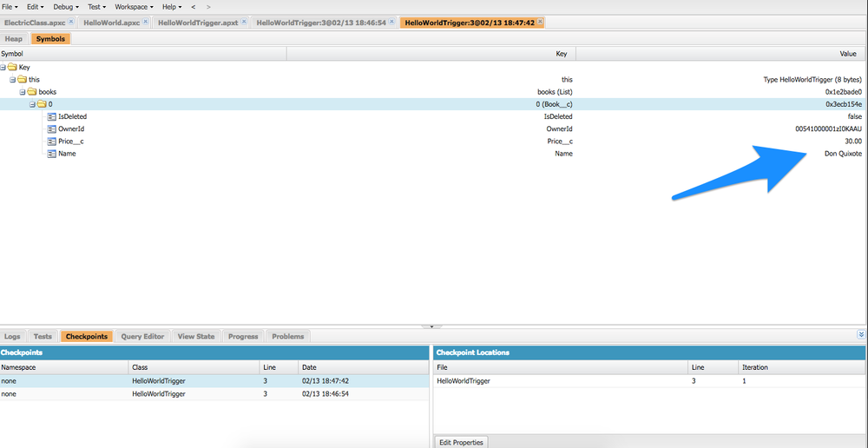
Task: Select the Symbols tab
Action: (x=51, y=39)
